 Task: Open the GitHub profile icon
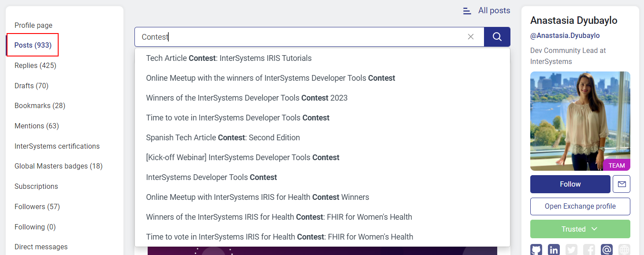(x=536, y=250)
